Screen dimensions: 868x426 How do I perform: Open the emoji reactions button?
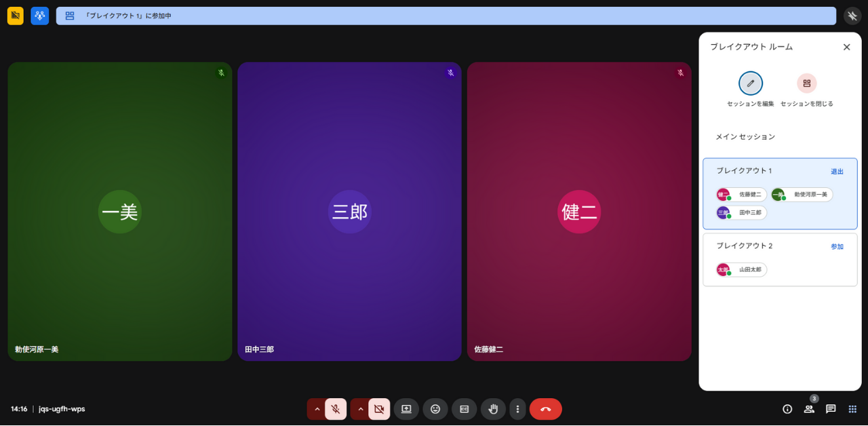[435, 409]
